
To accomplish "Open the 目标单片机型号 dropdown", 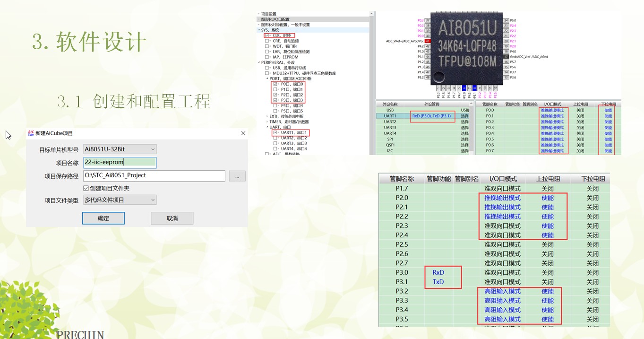I will [120, 149].
